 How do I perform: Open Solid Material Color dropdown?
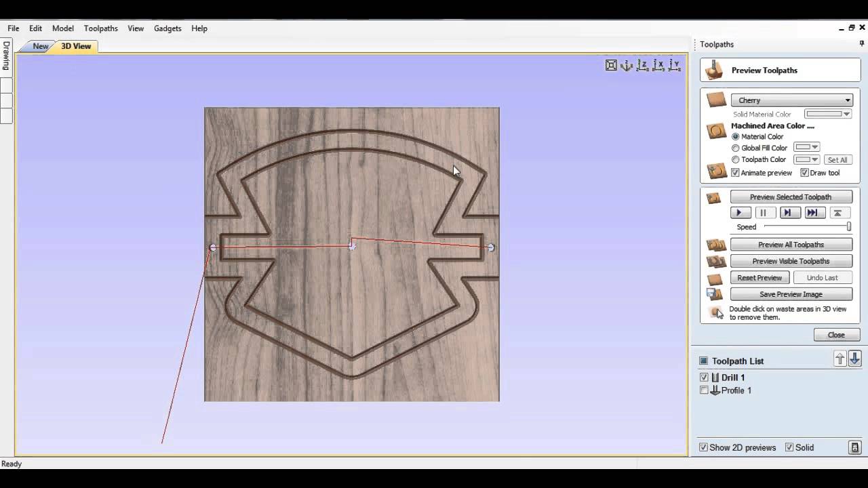pyautogui.click(x=828, y=114)
